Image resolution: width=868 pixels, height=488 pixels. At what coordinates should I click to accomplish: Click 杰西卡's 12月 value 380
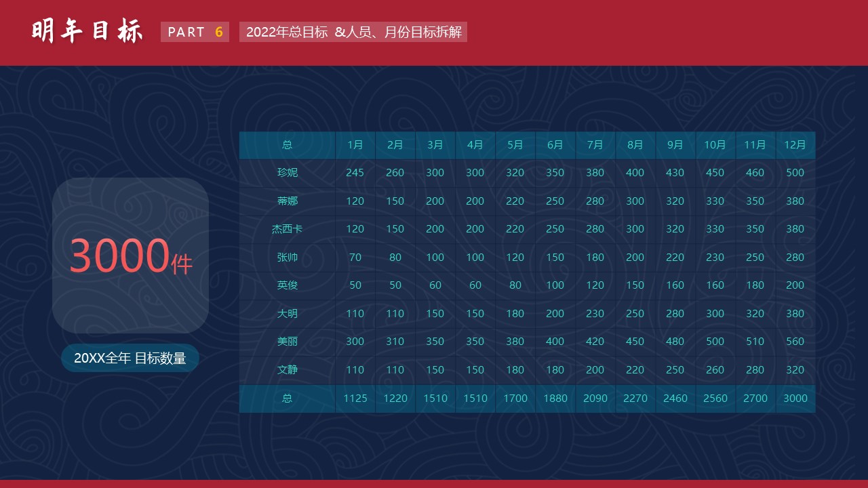coord(795,228)
